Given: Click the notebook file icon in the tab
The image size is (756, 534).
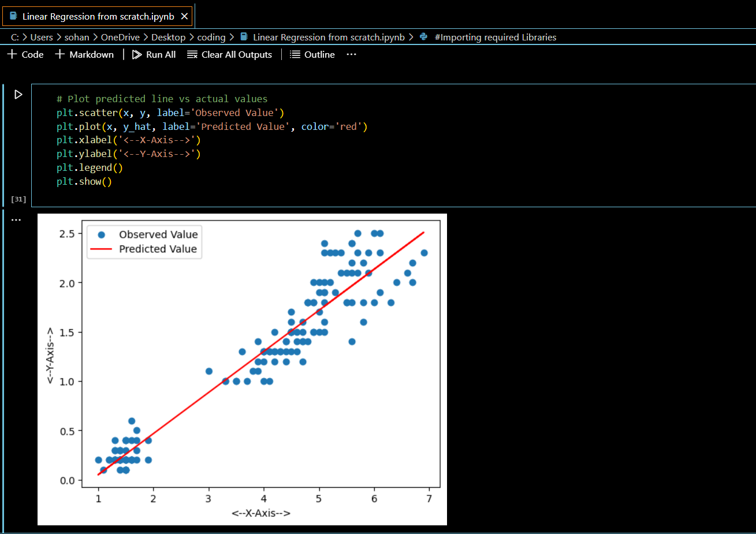Looking at the screenshot, I should click(x=13, y=16).
